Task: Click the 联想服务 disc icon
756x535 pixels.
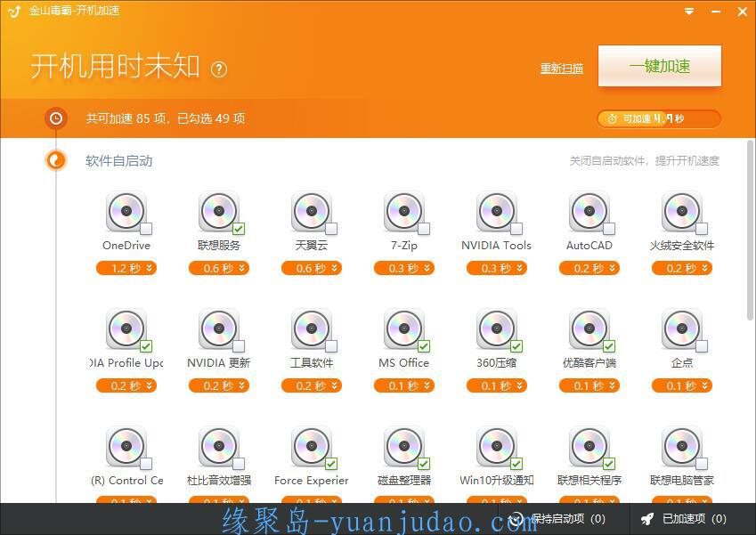Action: [219, 211]
